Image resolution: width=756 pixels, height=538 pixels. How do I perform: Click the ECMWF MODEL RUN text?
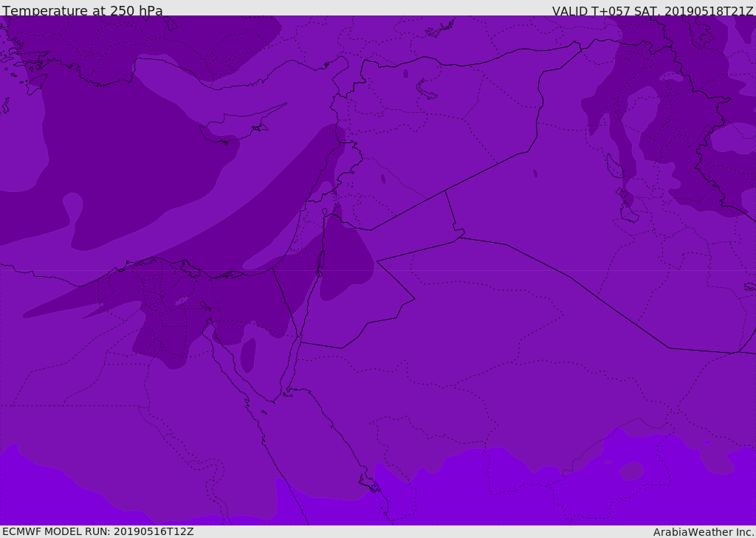click(x=97, y=531)
